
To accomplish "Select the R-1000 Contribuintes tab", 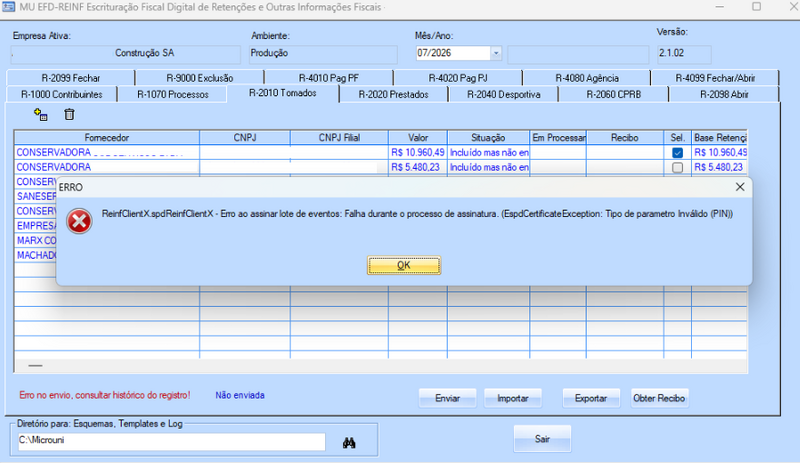I will click(62, 94).
